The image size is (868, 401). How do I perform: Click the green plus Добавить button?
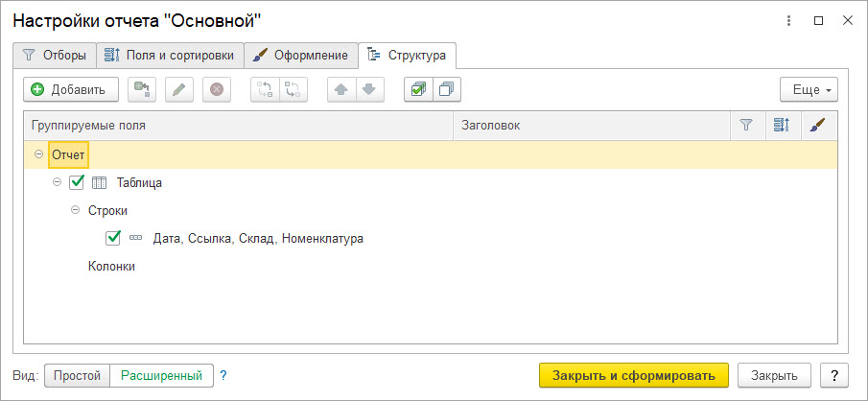point(71,89)
